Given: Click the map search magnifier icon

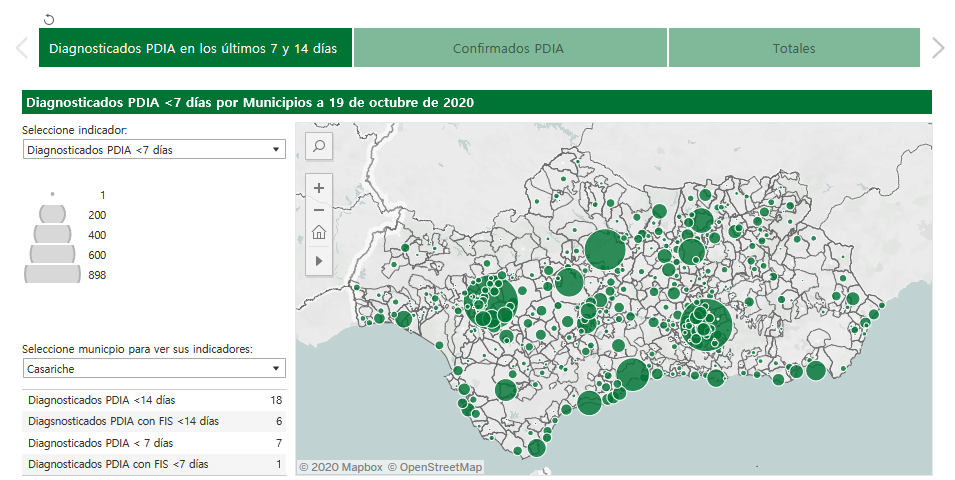Looking at the screenshot, I should pyautogui.click(x=319, y=146).
